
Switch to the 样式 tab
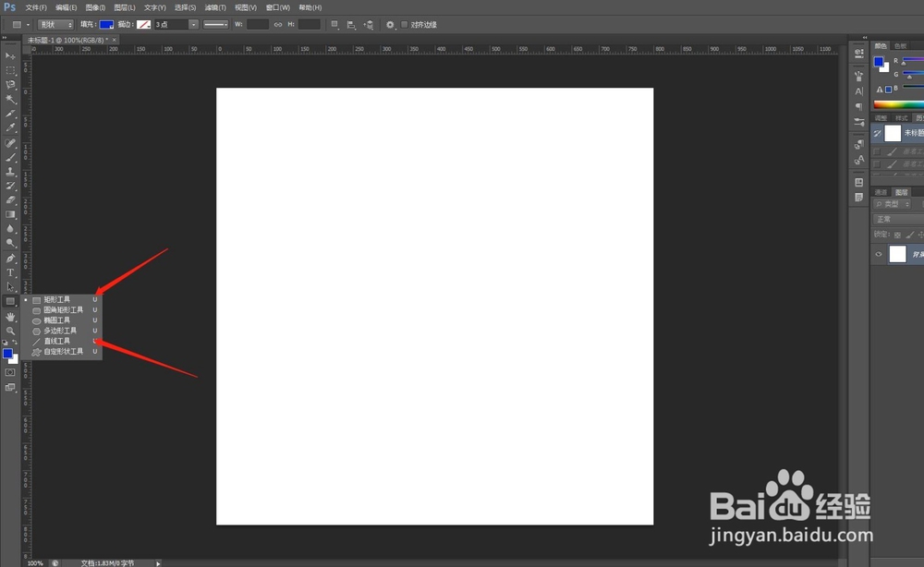pyautogui.click(x=901, y=118)
